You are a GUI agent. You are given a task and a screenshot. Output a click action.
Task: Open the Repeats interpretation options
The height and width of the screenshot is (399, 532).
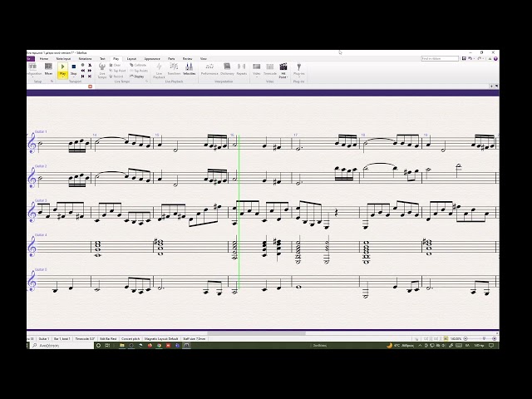point(242,69)
